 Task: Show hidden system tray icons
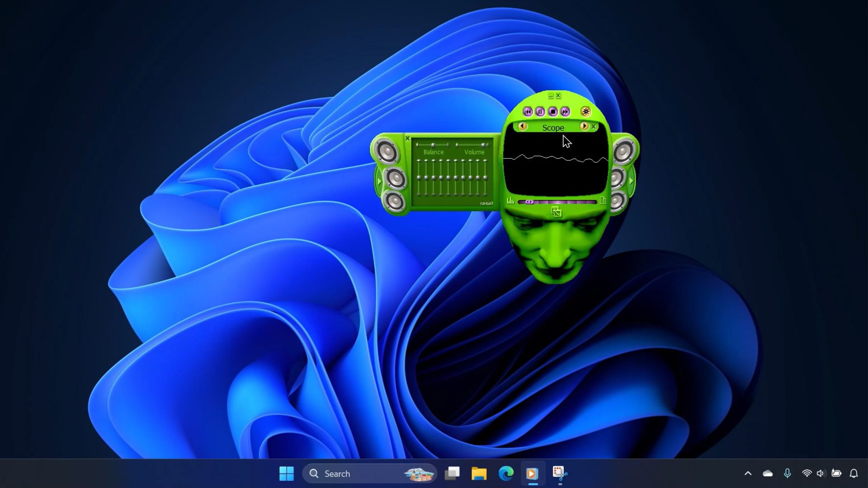click(748, 474)
